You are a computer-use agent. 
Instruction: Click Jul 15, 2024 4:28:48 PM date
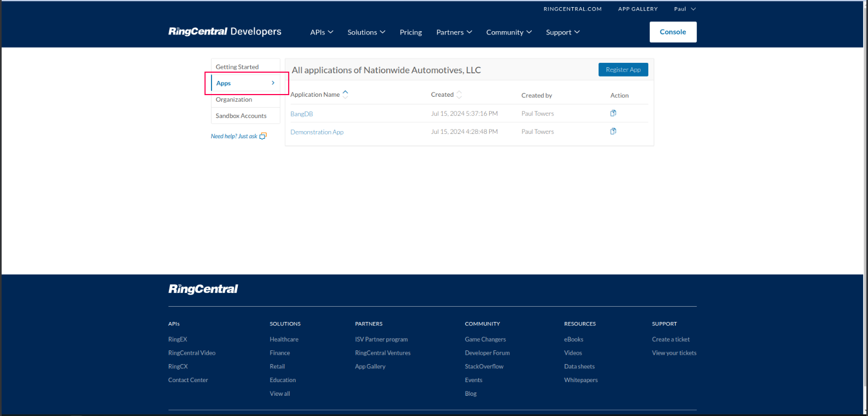coord(464,132)
